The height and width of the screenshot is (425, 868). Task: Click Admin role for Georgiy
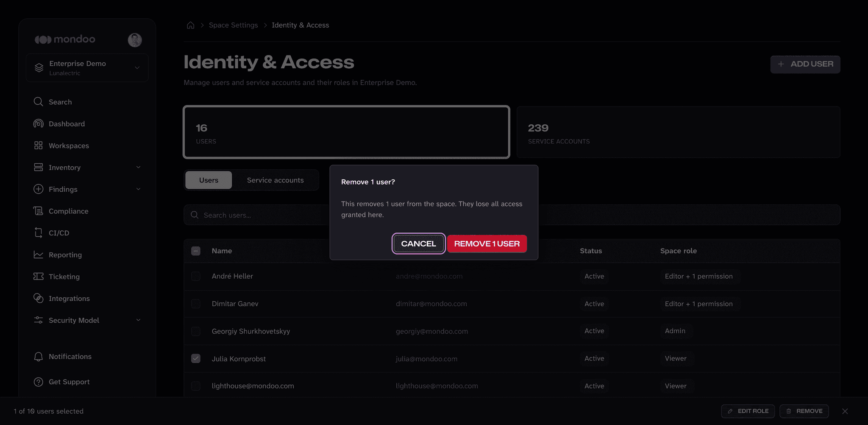(x=675, y=331)
